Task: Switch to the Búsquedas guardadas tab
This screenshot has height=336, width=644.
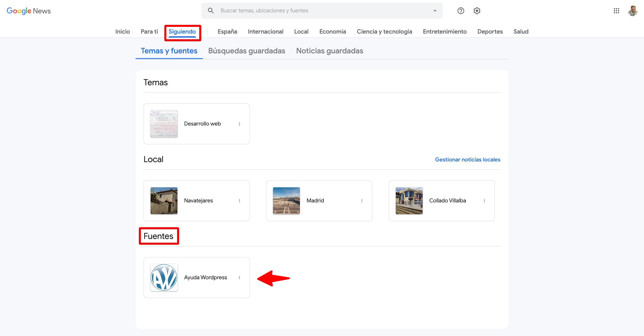Action: (247, 51)
